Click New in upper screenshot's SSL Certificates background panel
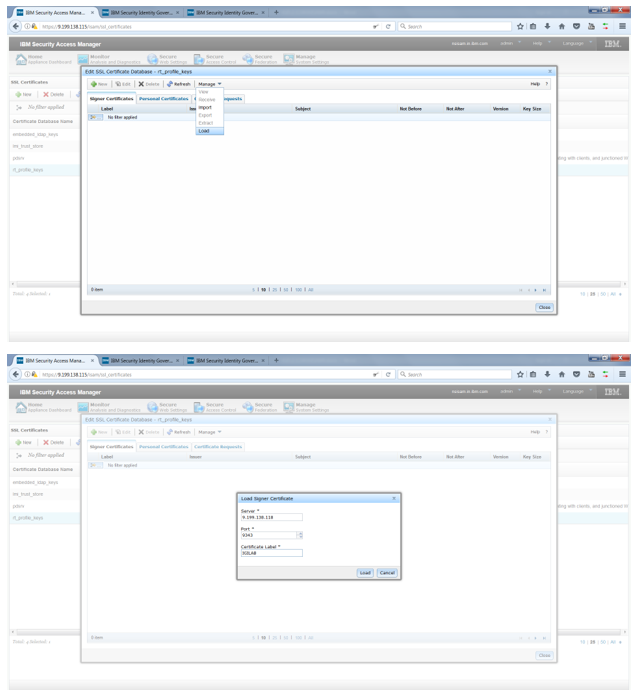The height and width of the screenshot is (693, 637). (23, 95)
